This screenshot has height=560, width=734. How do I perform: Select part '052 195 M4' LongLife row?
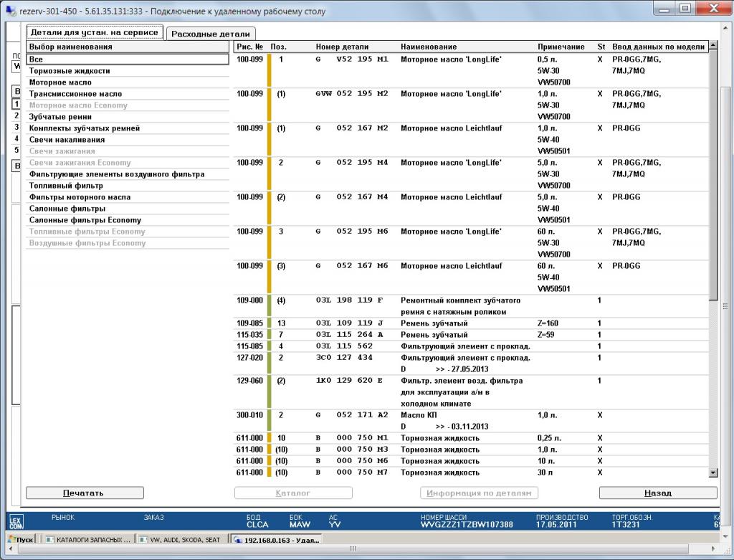[x=471, y=174]
